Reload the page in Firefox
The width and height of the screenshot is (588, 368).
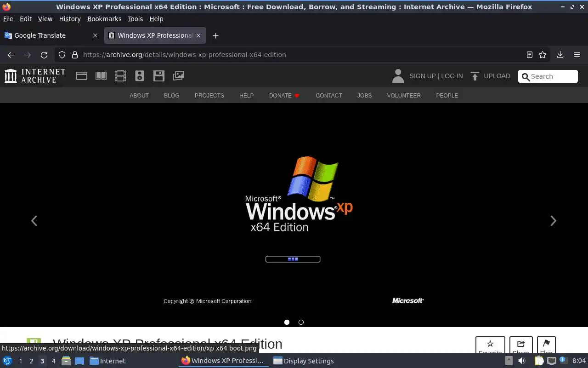point(44,55)
